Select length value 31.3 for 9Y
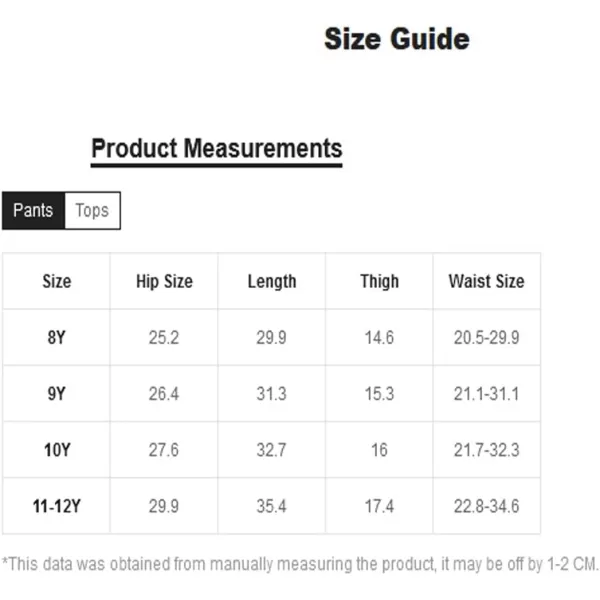This screenshot has width=600, height=600. pyautogui.click(x=272, y=393)
